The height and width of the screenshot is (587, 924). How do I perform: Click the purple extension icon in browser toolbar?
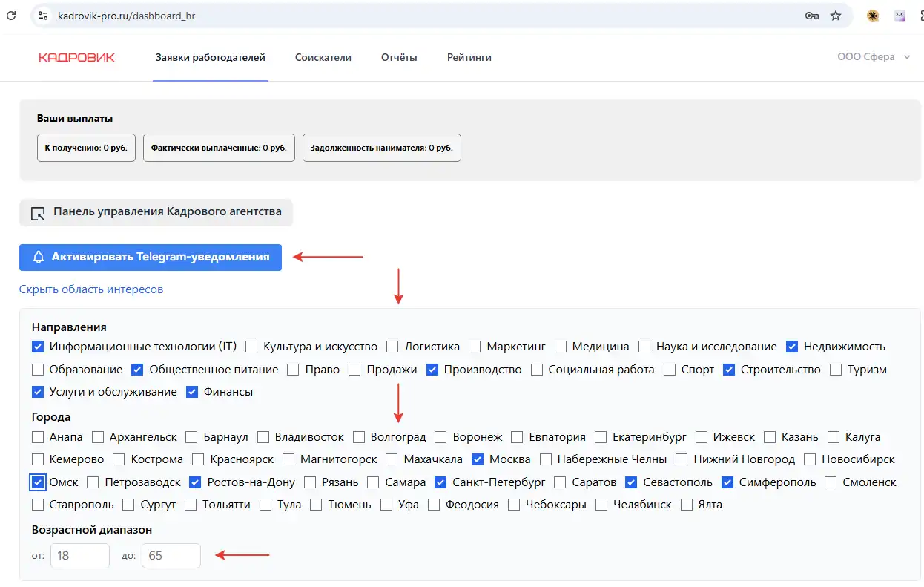coord(900,16)
